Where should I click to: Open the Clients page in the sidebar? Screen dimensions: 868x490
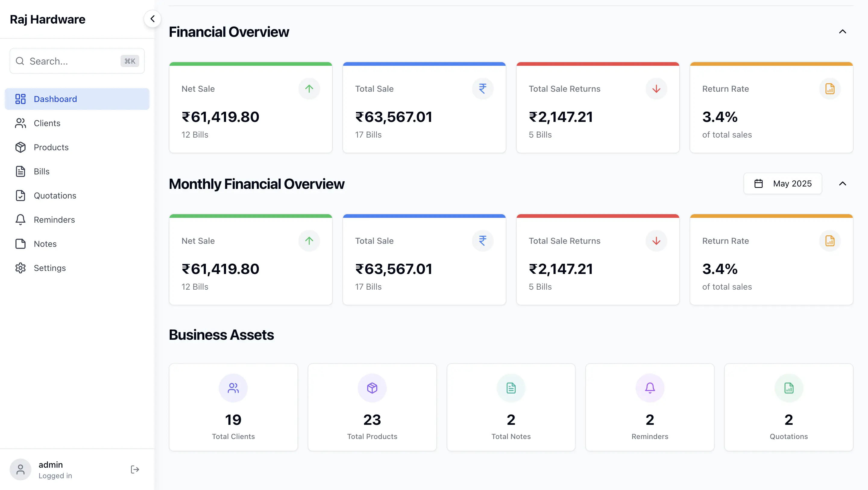47,123
